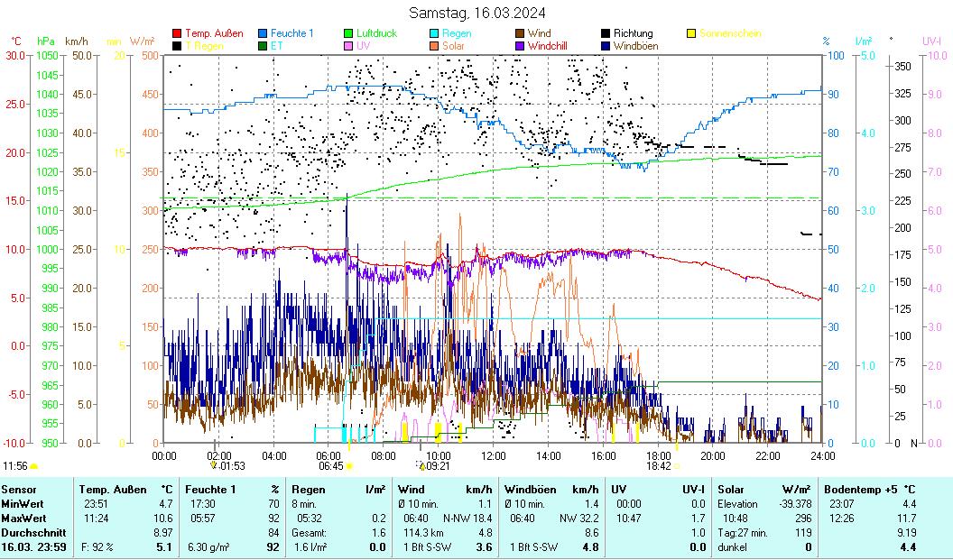
Task: Click the blue Feuchte 1 legend square
Action: click(x=263, y=33)
